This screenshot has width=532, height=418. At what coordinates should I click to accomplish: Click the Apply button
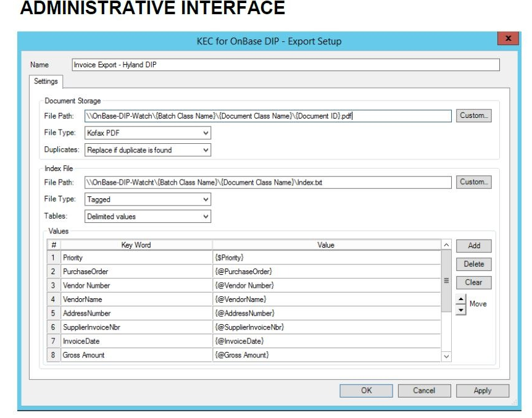coord(482,390)
